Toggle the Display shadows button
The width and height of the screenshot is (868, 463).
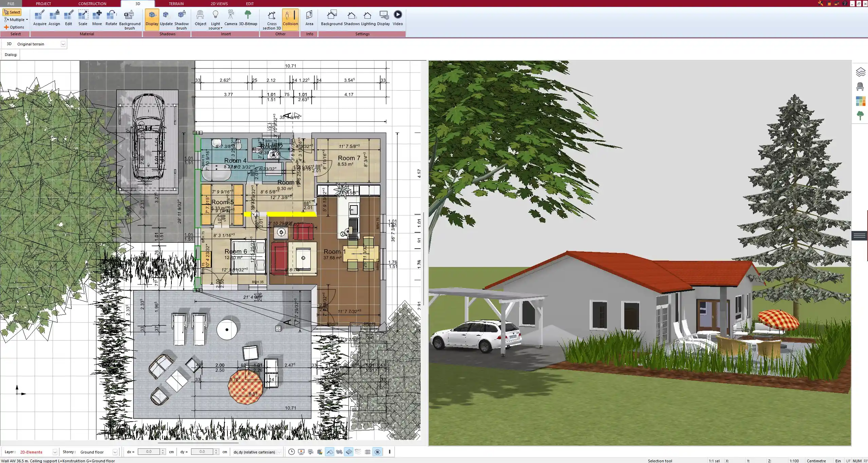152,20
